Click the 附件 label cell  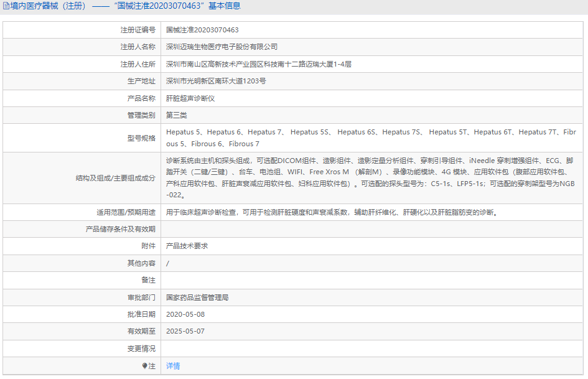82,246
